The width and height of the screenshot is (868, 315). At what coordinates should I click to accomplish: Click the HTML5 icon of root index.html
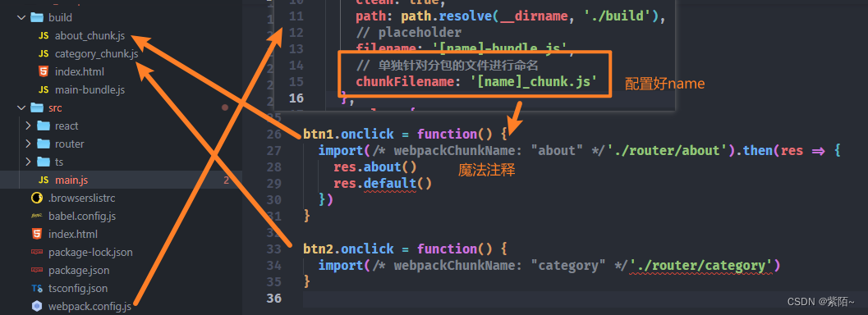(37, 235)
